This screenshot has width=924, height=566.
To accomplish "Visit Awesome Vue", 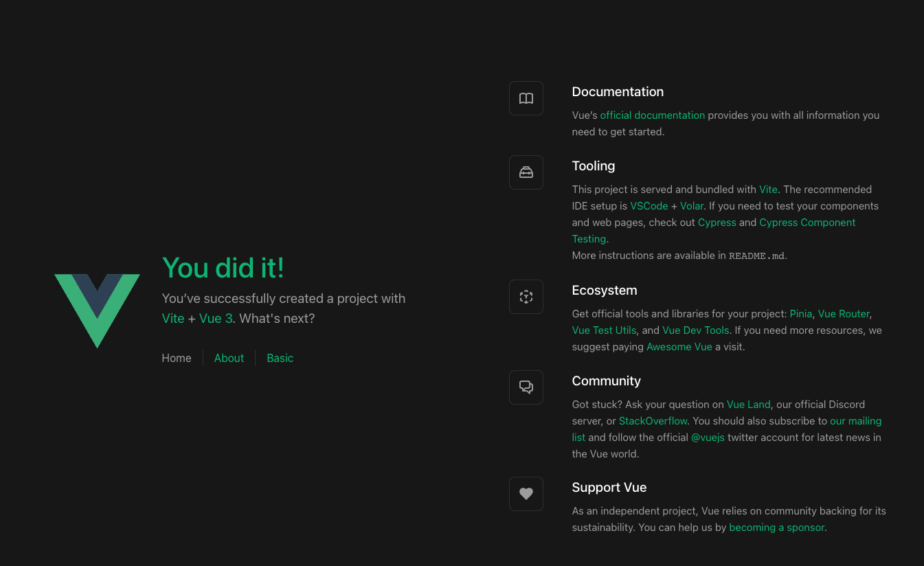I will point(679,346).
